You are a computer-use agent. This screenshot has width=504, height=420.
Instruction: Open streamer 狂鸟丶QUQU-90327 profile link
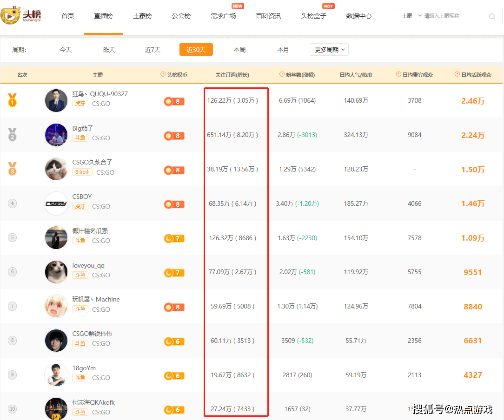coord(100,94)
